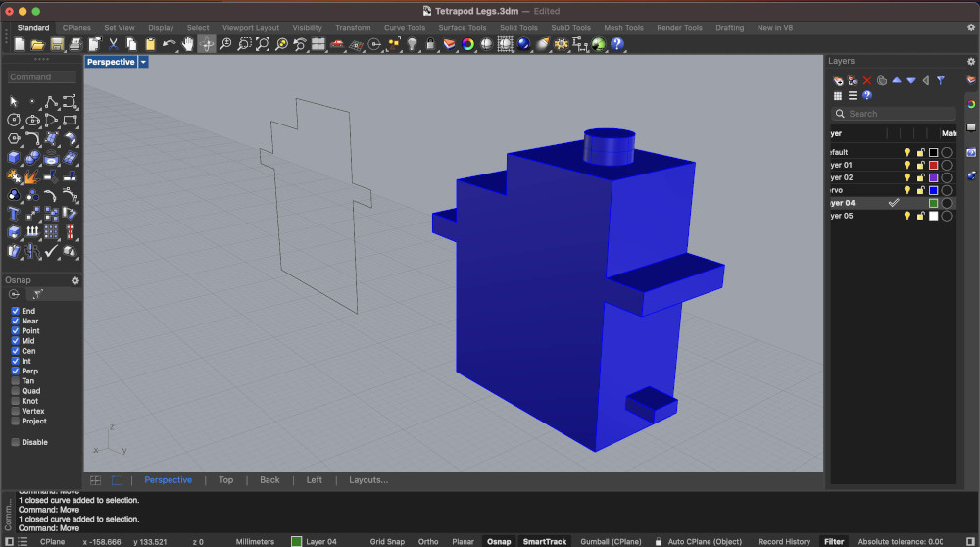Click the Paste clipboard icon
The height and width of the screenshot is (547, 980).
(151, 44)
